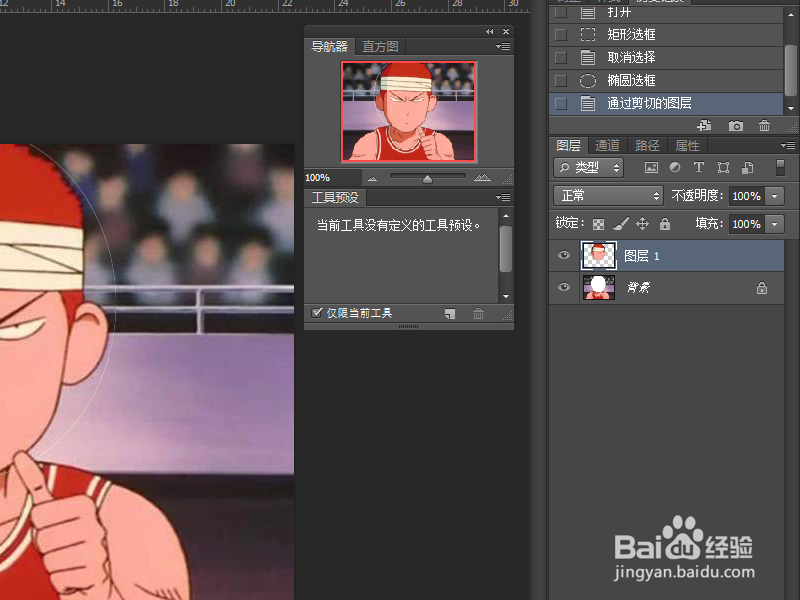Switch to the 导航器 tab

[330, 46]
